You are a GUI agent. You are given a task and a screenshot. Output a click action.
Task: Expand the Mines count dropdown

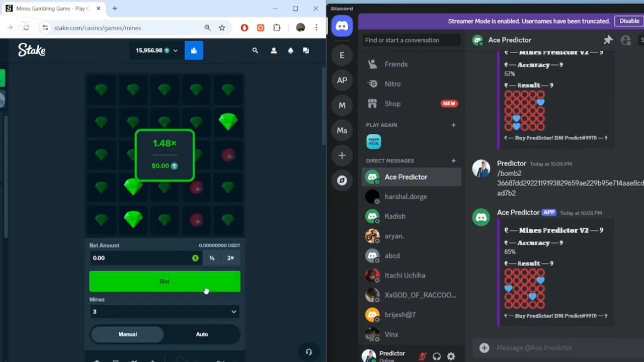pyautogui.click(x=165, y=312)
